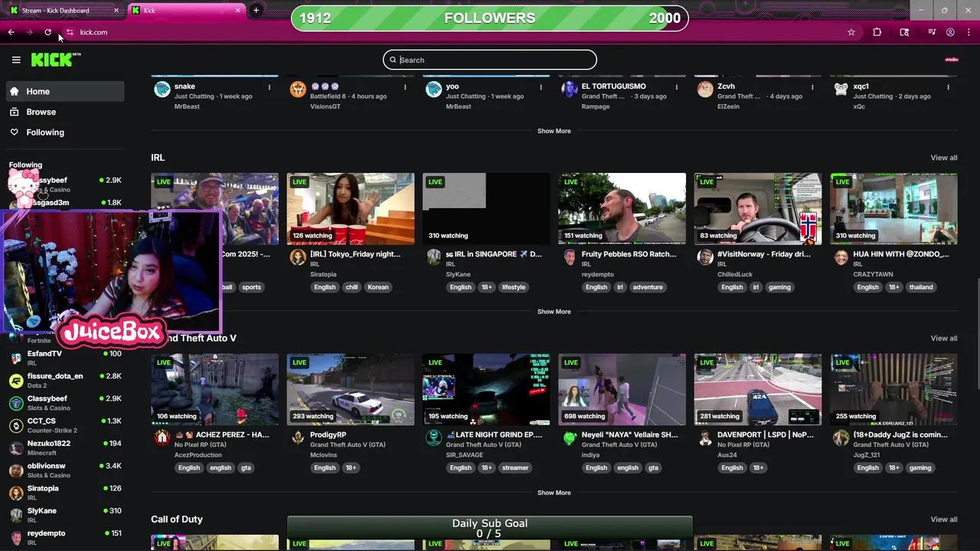
Task: Select the sports tag in IRL row
Action: pyautogui.click(x=251, y=287)
